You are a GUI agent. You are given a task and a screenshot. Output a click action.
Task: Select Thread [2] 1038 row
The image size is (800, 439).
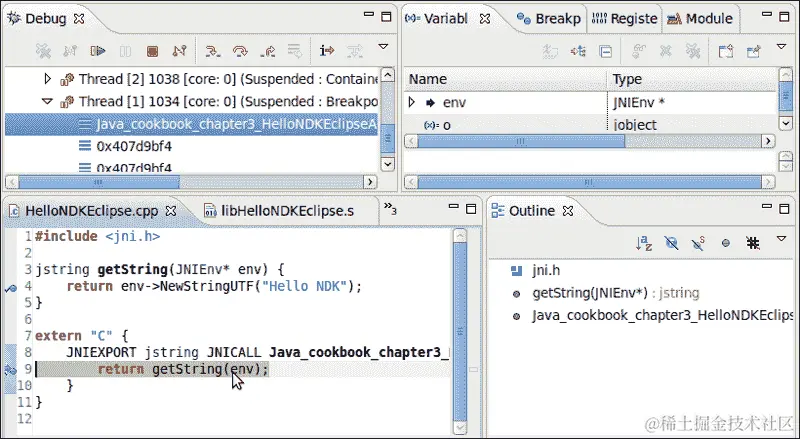pyautogui.click(x=219, y=79)
